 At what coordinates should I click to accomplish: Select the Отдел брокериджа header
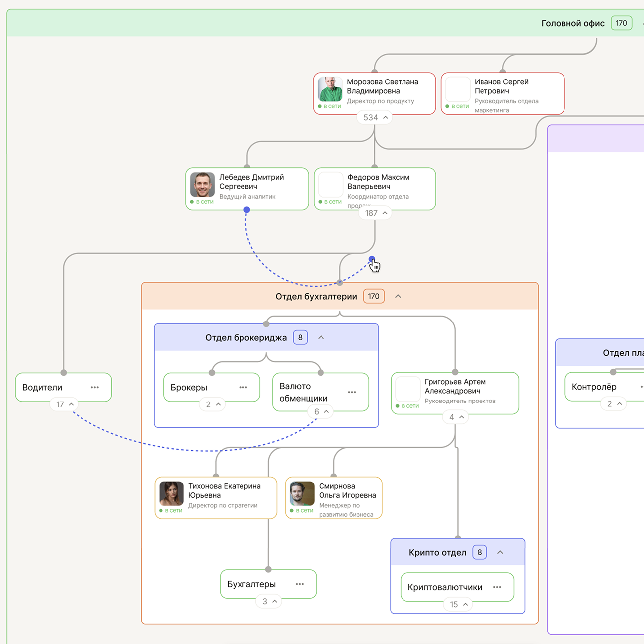(x=246, y=337)
